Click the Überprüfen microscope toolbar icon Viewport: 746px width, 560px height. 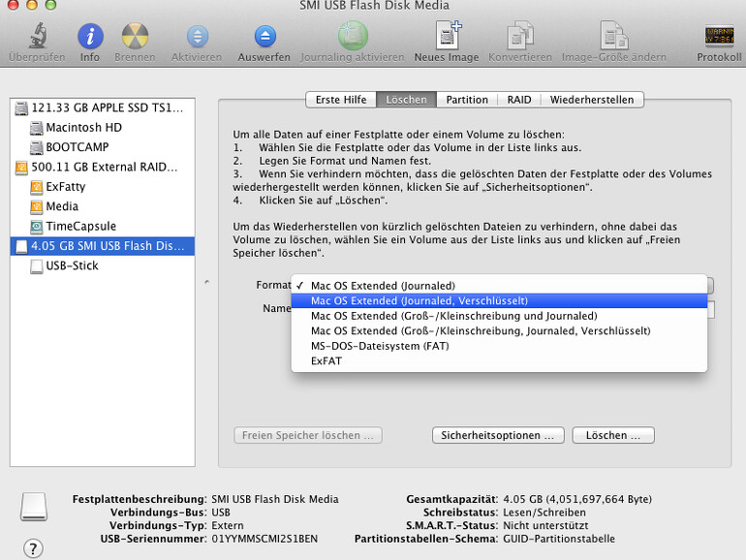coord(38,36)
